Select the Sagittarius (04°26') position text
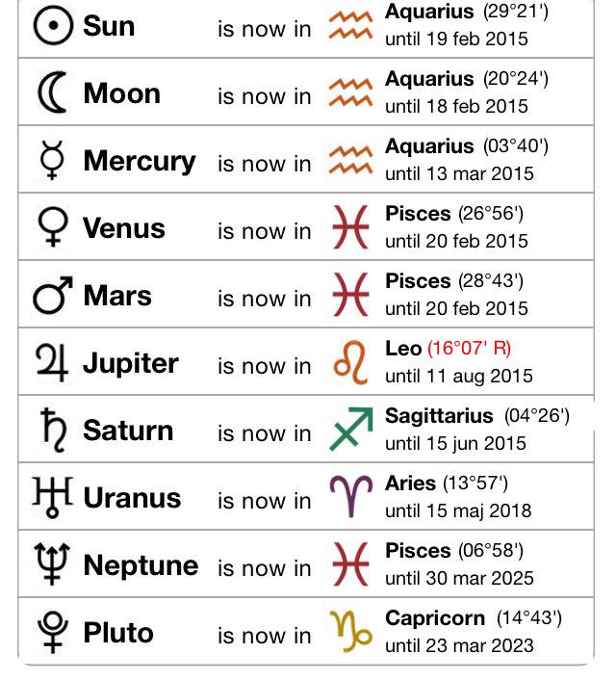This screenshot has height=680, width=616. (477, 416)
